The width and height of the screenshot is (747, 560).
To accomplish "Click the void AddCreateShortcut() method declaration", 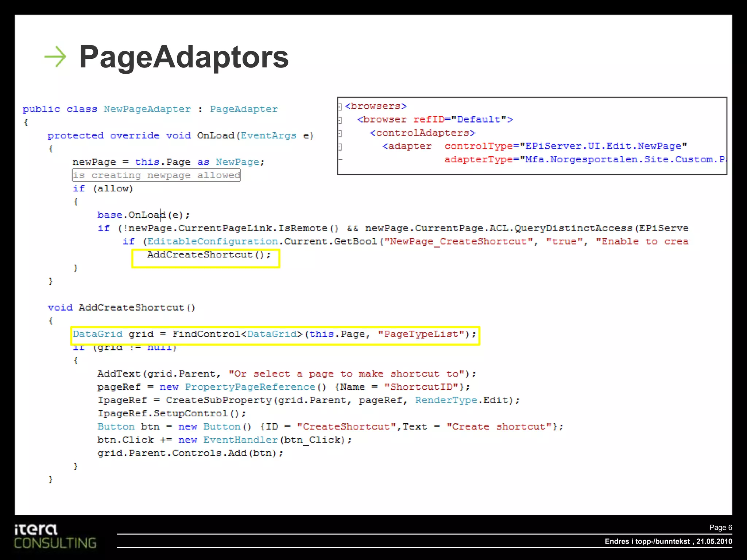I will [x=122, y=308].
